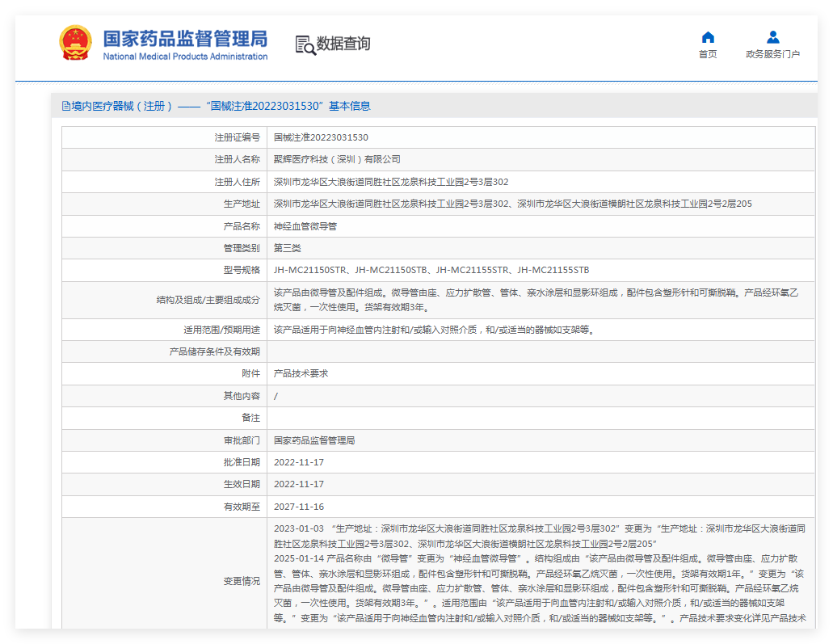The height and width of the screenshot is (644, 833).
Task: Click the national emblem logo
Action: click(x=75, y=43)
